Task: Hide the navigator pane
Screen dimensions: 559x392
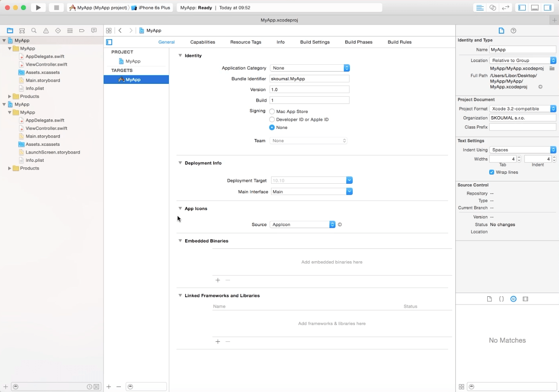Action: pyautogui.click(x=522, y=8)
